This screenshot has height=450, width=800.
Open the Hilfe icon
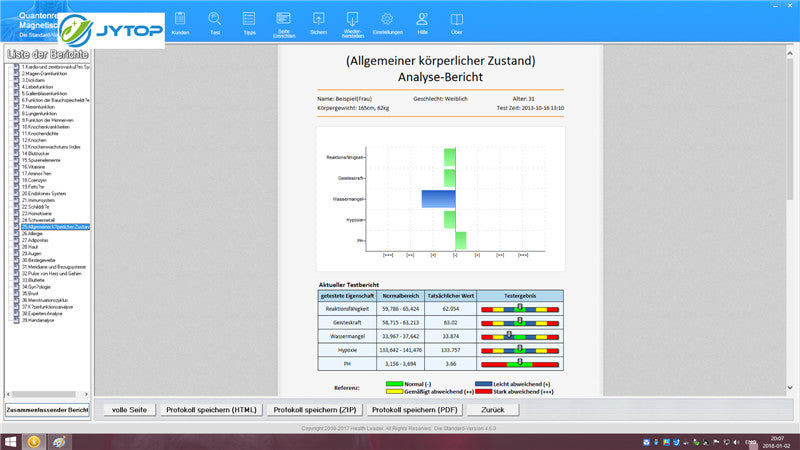pyautogui.click(x=422, y=22)
